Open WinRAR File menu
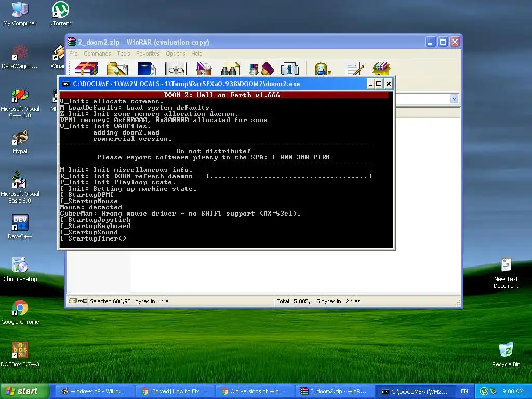532x399 pixels. tap(73, 54)
